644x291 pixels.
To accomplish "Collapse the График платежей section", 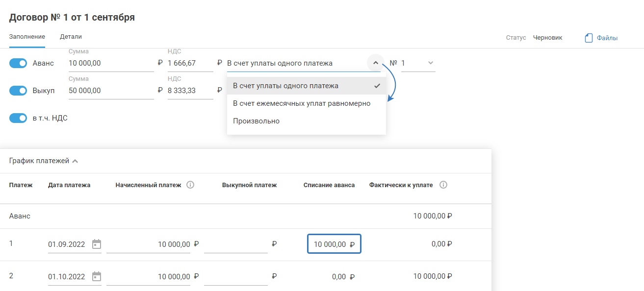I will (75, 161).
